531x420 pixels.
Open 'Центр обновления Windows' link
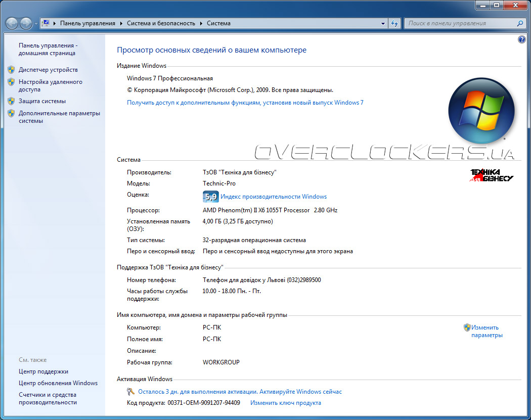tap(58, 383)
